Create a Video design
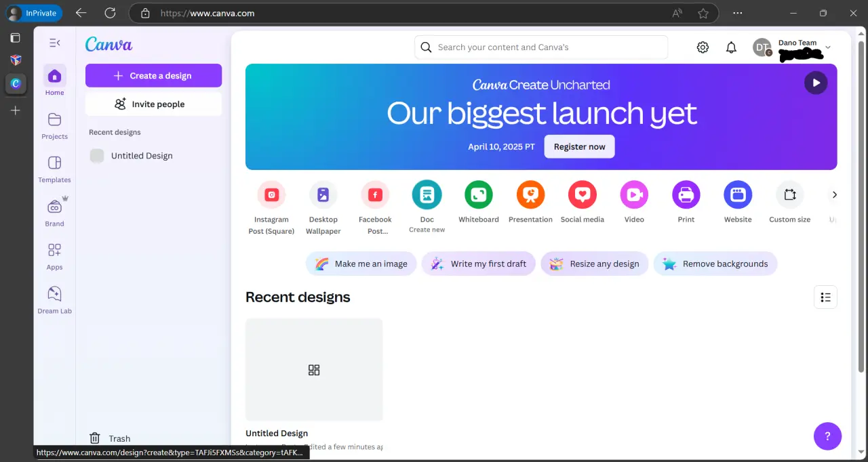This screenshot has height=462, width=868. click(634, 202)
